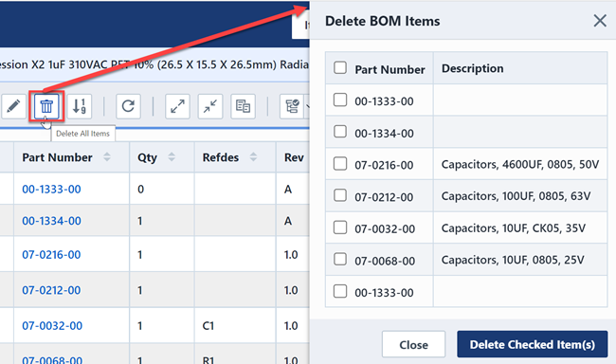This screenshot has width=616, height=364.
Task: Sort the table by Refdes column
Action: tap(253, 157)
